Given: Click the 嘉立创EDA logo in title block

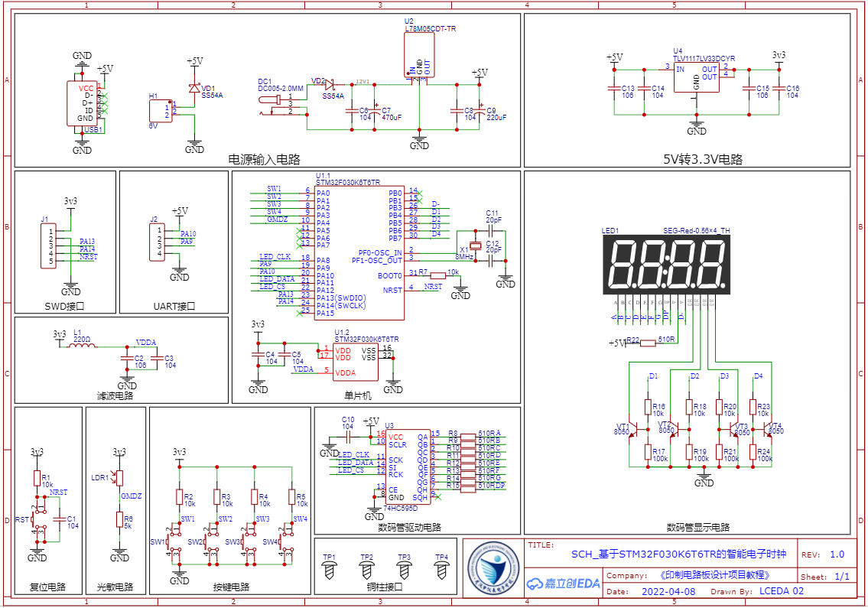Looking at the screenshot, I should click(563, 583).
